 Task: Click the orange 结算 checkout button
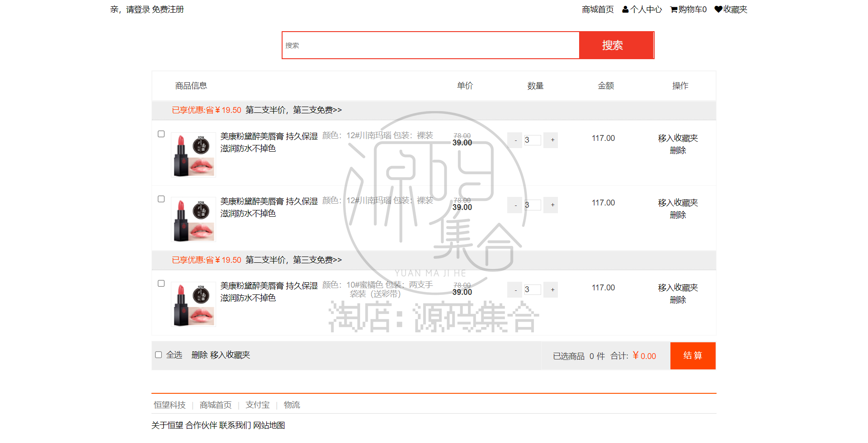pyautogui.click(x=693, y=356)
